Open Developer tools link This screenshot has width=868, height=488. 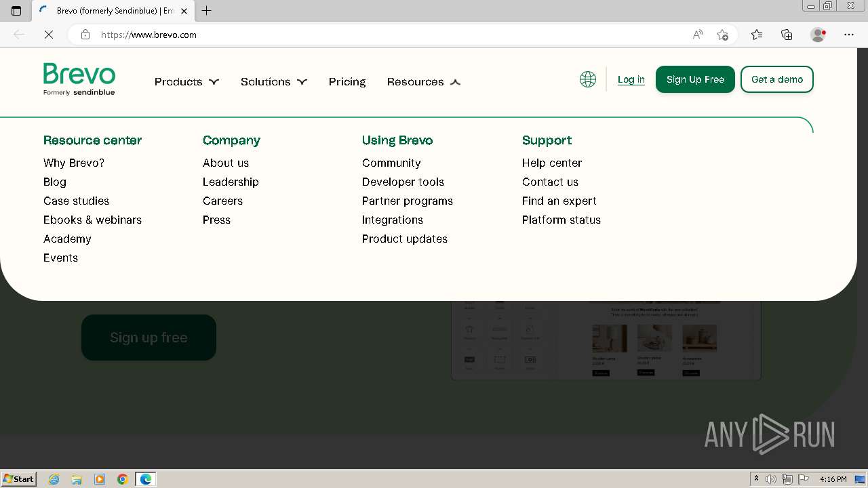coord(403,182)
